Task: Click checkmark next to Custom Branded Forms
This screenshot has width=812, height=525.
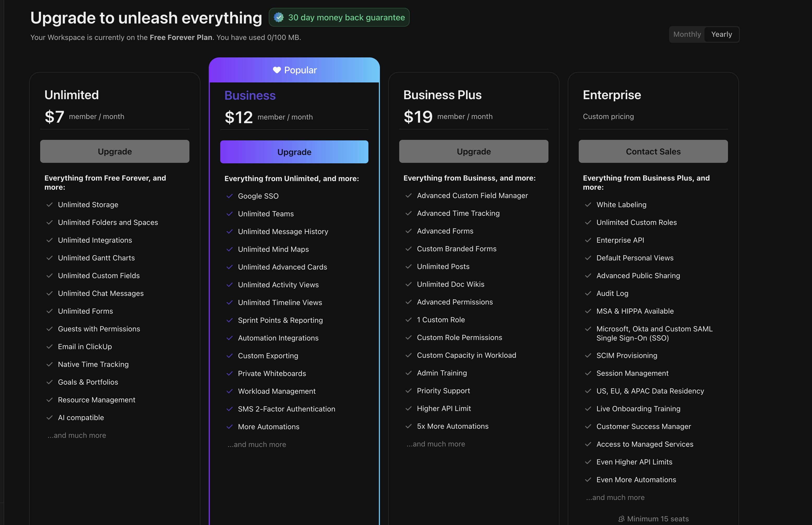Action: coord(408,248)
